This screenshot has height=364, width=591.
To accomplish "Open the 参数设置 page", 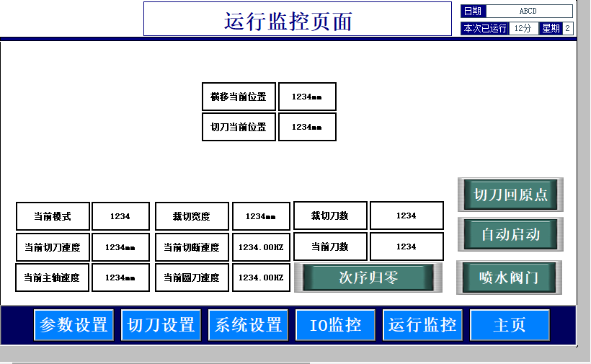I will (x=74, y=325).
